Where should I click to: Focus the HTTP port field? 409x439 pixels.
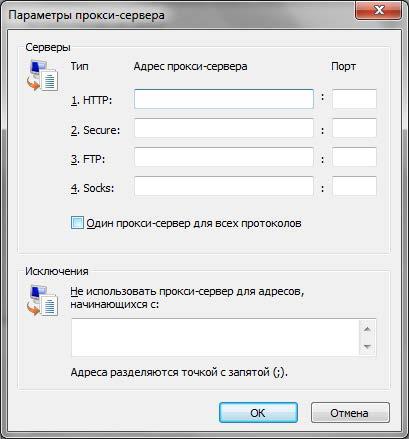tap(354, 99)
